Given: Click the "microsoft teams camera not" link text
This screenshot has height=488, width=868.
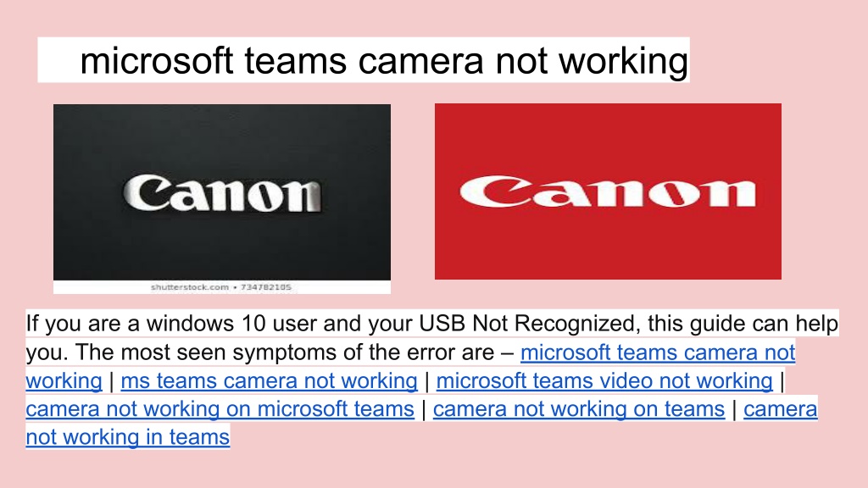Looking at the screenshot, I should click(658, 352).
